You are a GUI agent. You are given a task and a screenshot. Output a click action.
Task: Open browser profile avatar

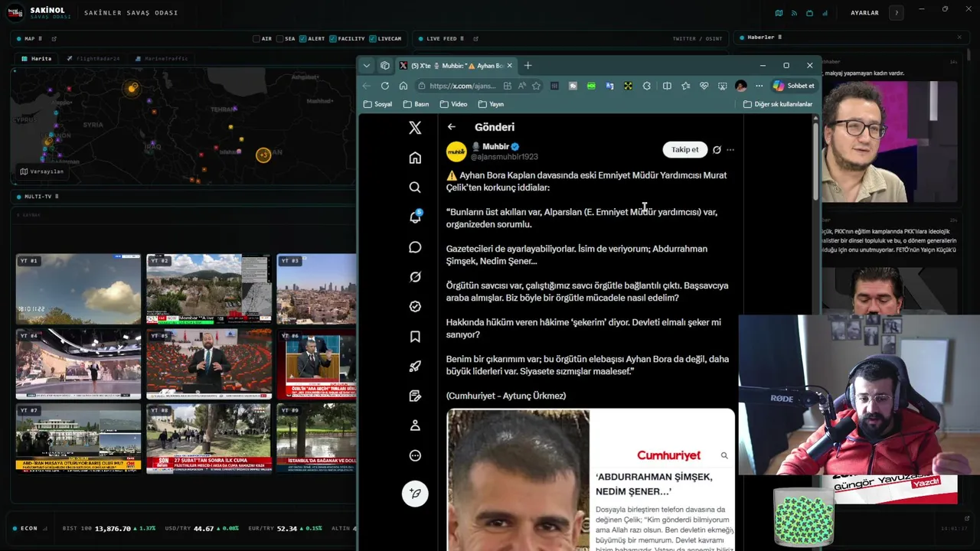click(x=740, y=86)
